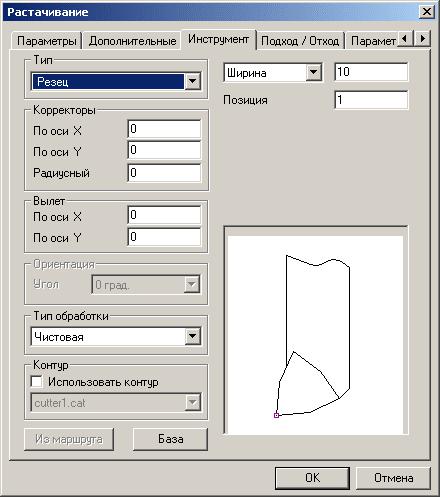Enable the Использовать контур checkbox

(x=36, y=382)
